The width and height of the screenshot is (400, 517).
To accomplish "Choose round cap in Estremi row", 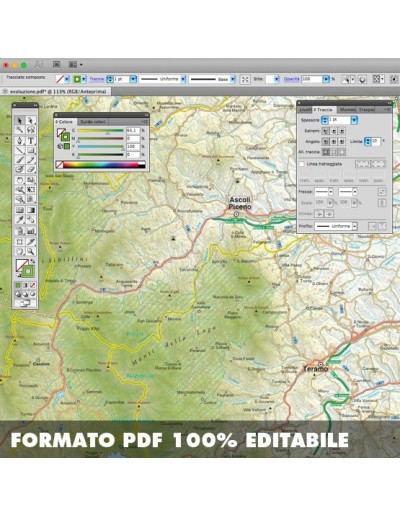I will pos(333,131).
